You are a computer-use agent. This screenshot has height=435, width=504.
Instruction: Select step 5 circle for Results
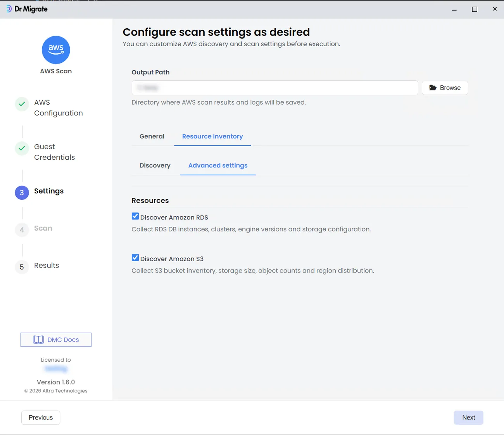(22, 267)
